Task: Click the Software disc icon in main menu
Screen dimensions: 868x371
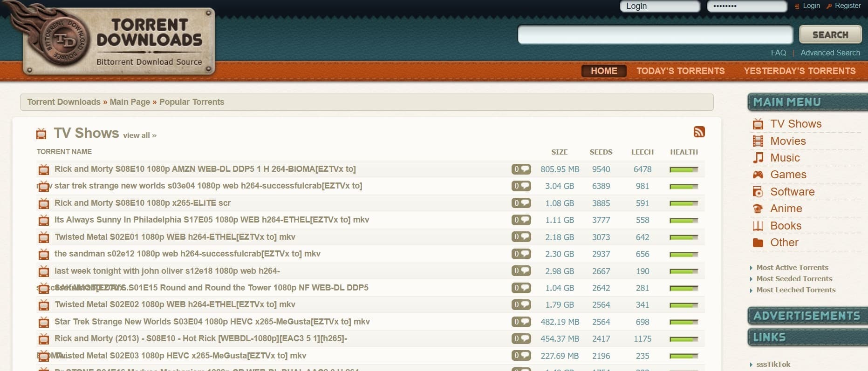Action: (758, 192)
